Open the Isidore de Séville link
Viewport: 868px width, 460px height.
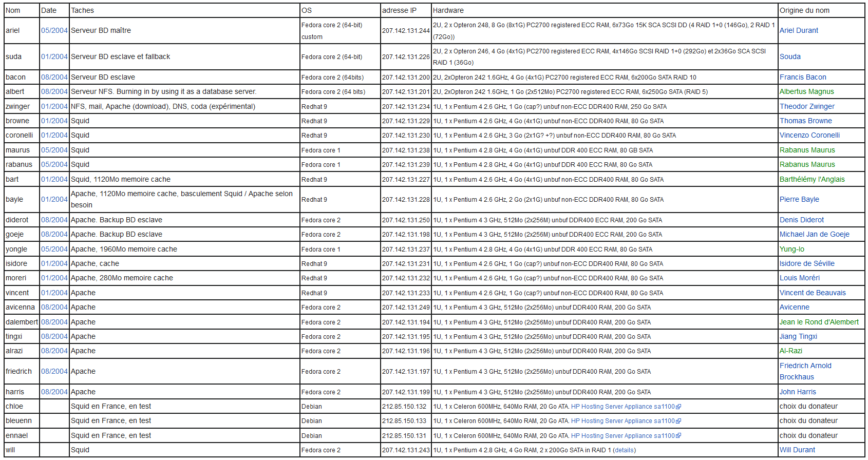pos(807,263)
